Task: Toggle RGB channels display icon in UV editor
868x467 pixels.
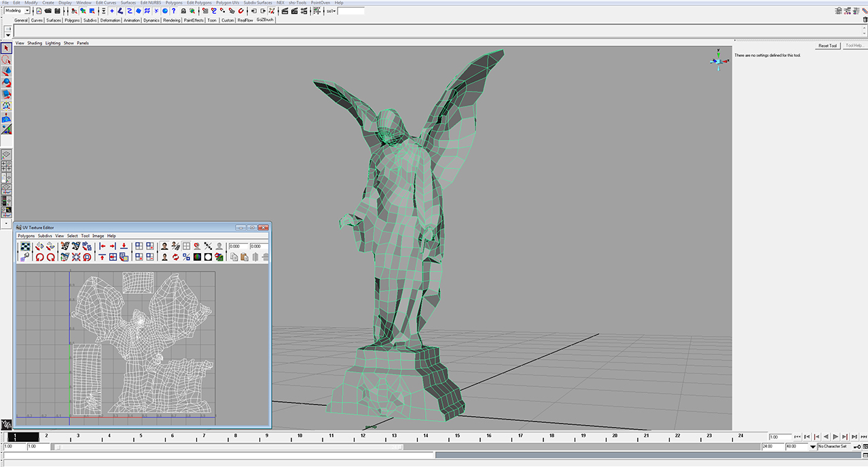Action: 198,257
